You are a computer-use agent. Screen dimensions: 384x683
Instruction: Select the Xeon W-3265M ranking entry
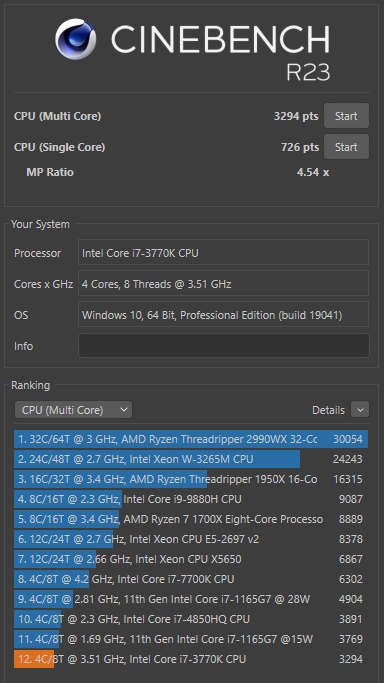pos(191,459)
